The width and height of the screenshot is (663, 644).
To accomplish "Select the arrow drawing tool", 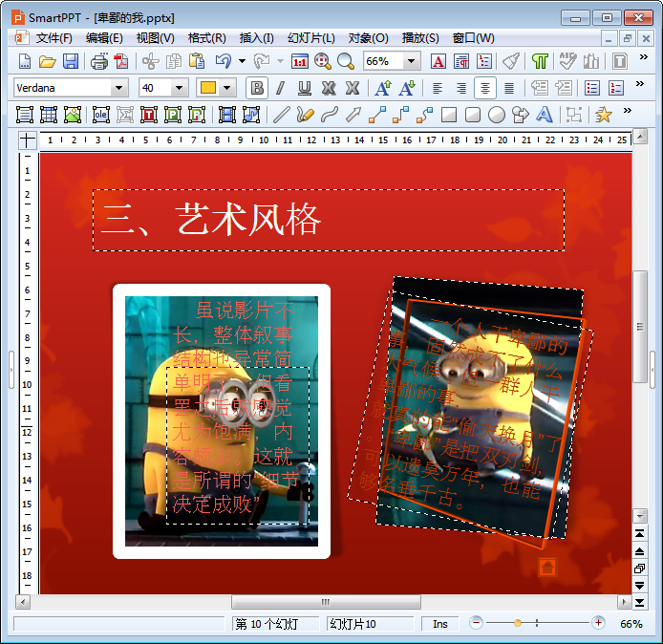I will [353, 115].
